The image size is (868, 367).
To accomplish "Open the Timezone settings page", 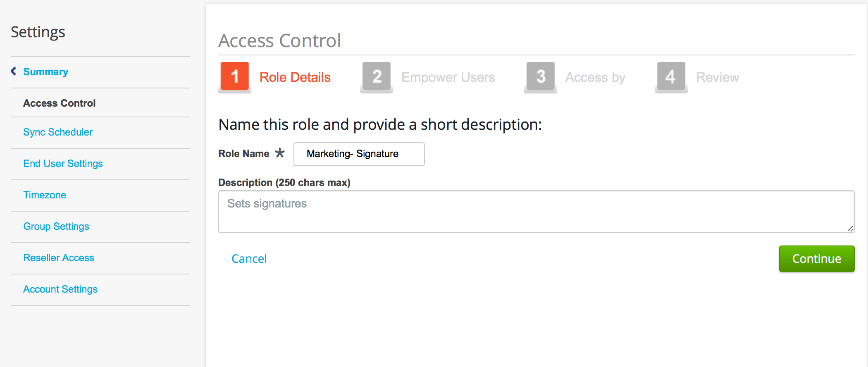I will [x=45, y=195].
